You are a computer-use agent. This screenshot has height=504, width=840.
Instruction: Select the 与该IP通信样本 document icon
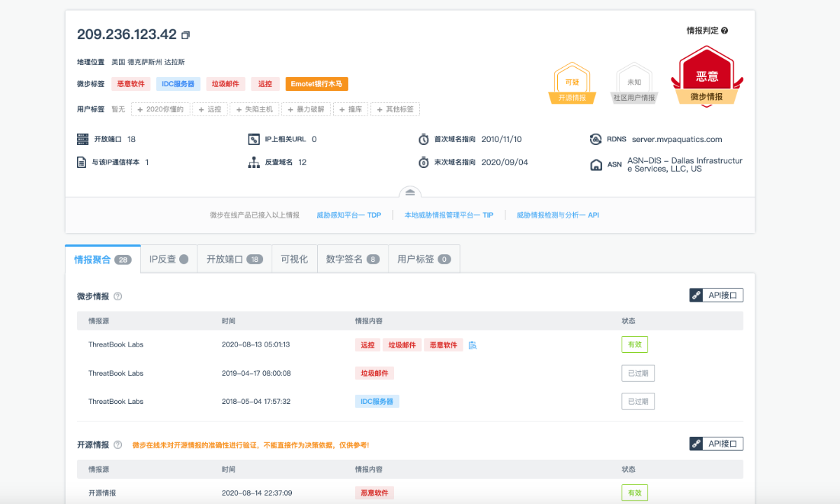[82, 162]
